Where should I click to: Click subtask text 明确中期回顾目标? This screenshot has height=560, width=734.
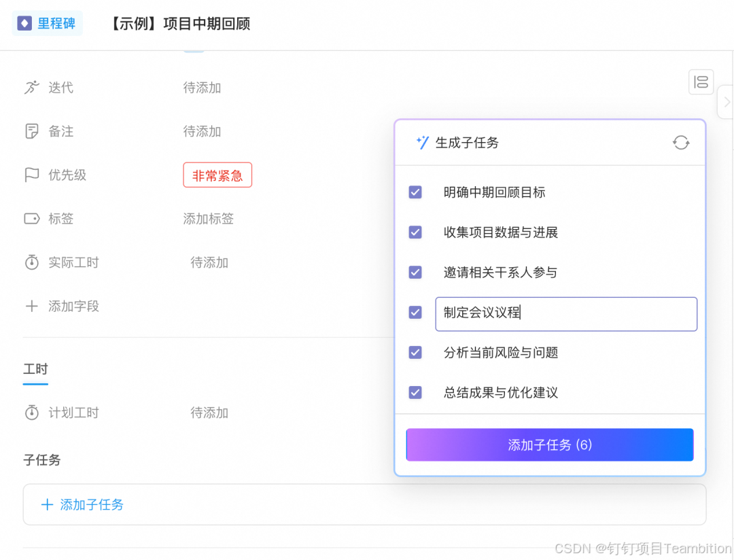coord(494,192)
